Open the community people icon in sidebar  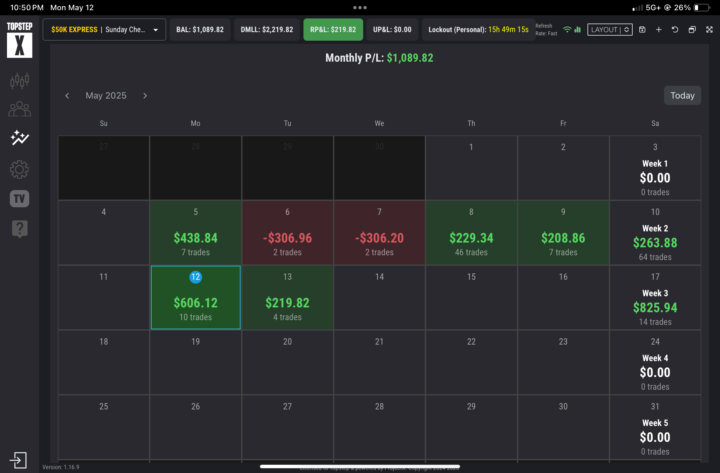[19, 109]
